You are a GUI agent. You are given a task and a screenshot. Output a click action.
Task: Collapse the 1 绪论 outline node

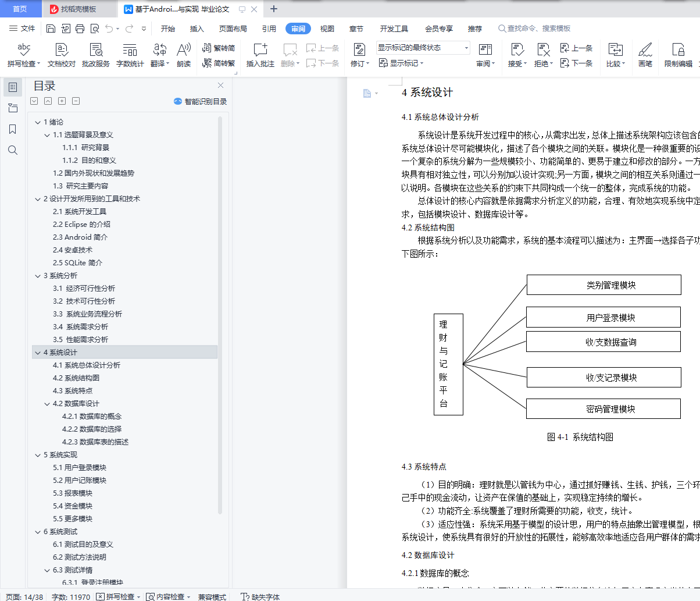point(38,122)
